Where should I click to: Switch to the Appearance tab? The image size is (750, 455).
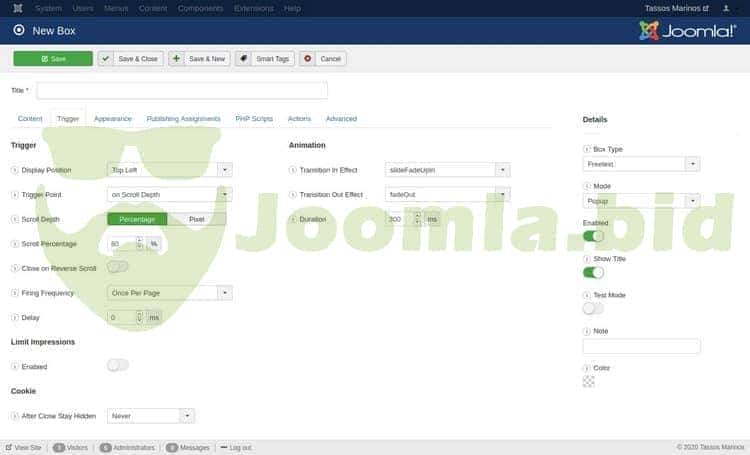113,118
